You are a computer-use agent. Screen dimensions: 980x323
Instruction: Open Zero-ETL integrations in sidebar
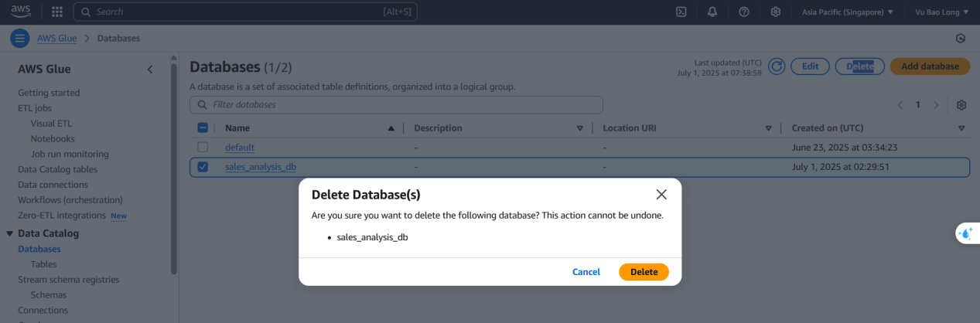pos(62,216)
